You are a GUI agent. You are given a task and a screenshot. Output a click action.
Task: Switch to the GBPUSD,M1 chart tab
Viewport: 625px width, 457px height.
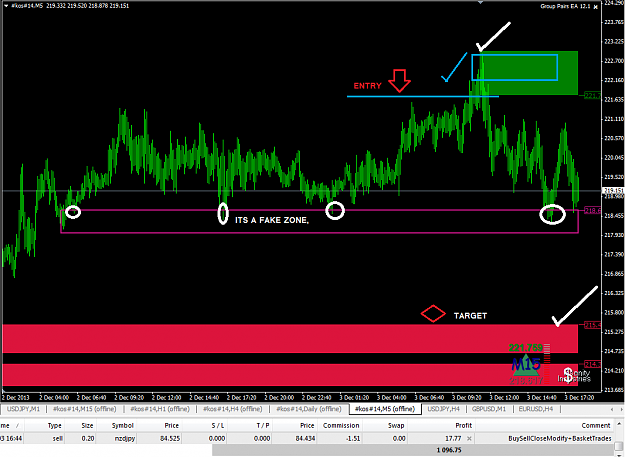pyautogui.click(x=489, y=409)
